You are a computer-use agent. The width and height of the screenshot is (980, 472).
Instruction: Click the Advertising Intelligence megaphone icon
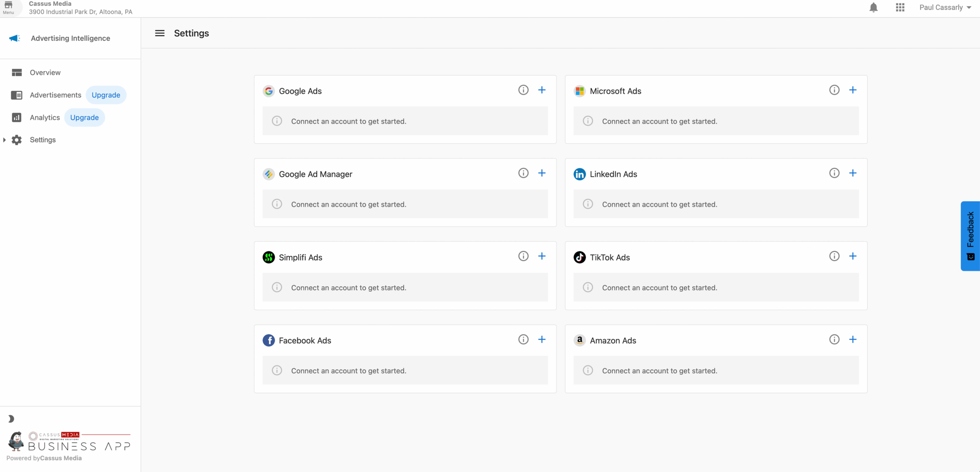coord(15,38)
